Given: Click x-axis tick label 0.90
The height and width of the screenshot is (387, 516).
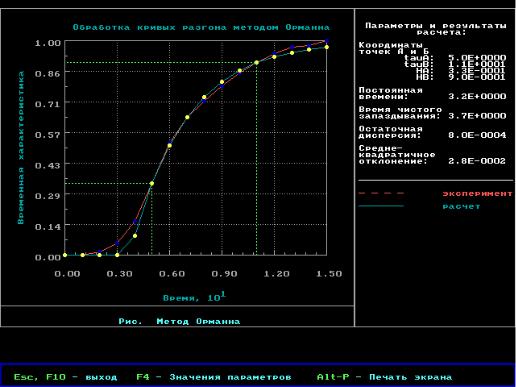Looking at the screenshot, I should tap(224, 274).
